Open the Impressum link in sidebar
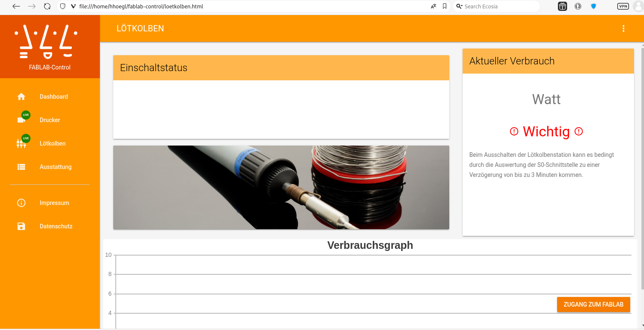Image resolution: width=644 pixels, height=330 pixels. pos(54,203)
